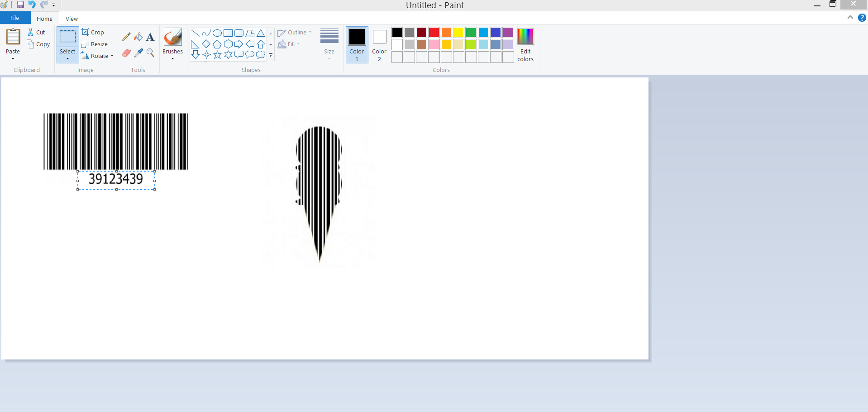The width and height of the screenshot is (868, 412).
Task: Click the selected 39123439 text on canvas
Action: pos(116,179)
